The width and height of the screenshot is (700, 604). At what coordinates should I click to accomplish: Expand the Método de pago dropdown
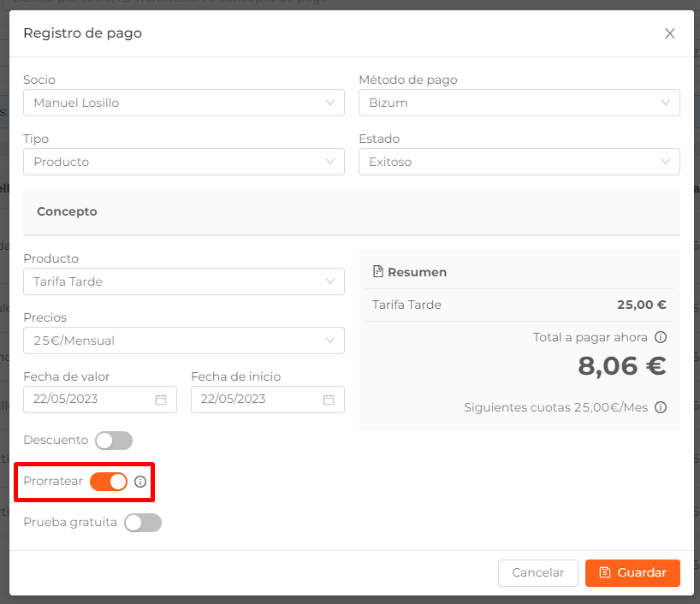(519, 103)
